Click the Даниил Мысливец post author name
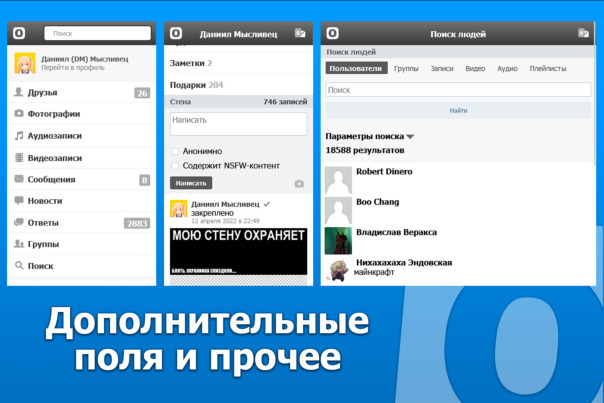Screen dimensions: 604x403 [225, 204]
